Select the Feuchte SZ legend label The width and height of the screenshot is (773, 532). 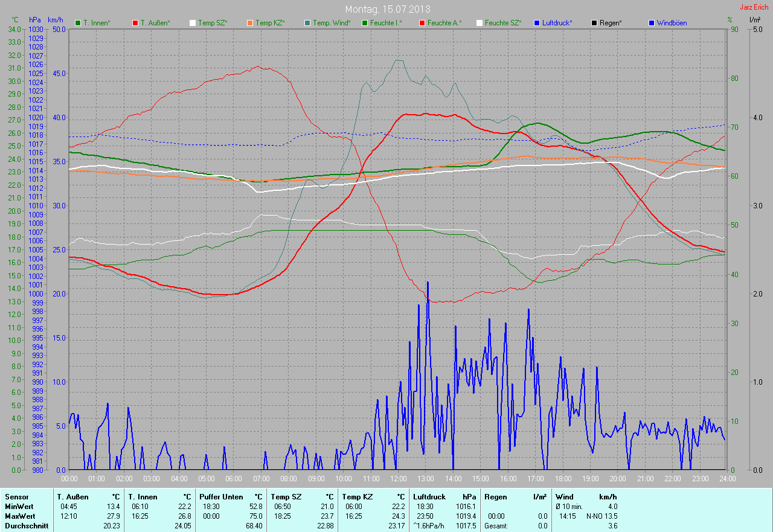503,23
